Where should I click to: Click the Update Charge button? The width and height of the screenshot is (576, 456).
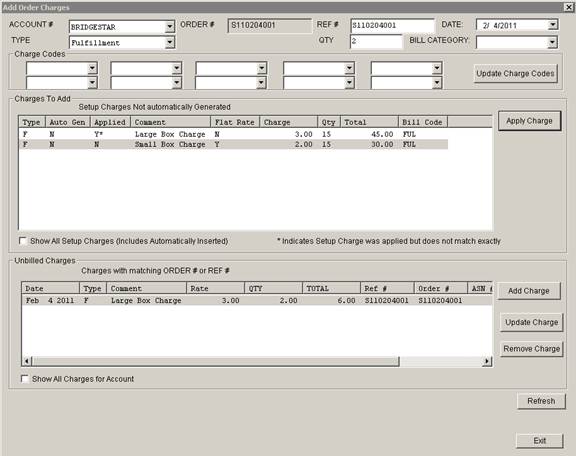531,322
